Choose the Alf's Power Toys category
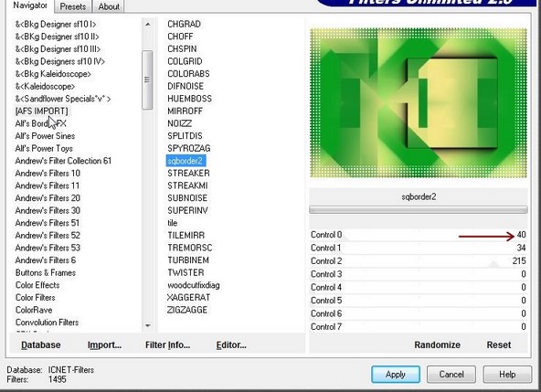The image size is (541, 392). [44, 148]
